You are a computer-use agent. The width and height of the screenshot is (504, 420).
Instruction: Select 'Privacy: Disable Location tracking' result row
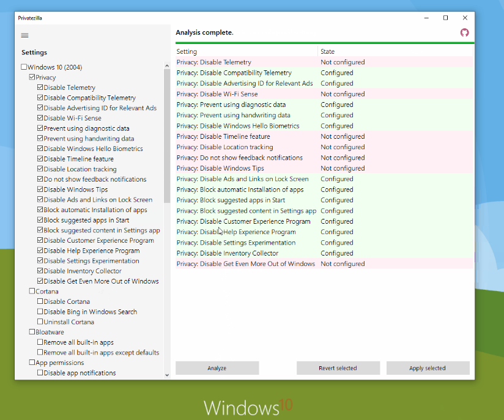pyautogui.click(x=324, y=147)
